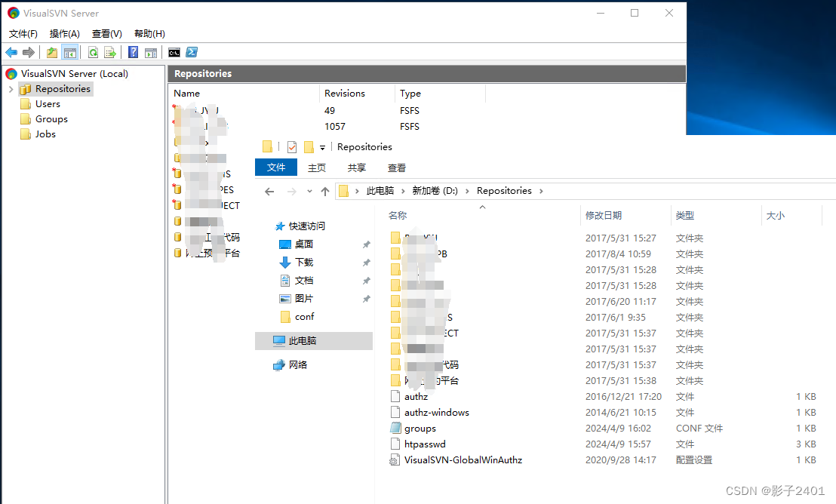Click 新加卷 (D:) in the address bar
The image size is (836, 504).
435,191
